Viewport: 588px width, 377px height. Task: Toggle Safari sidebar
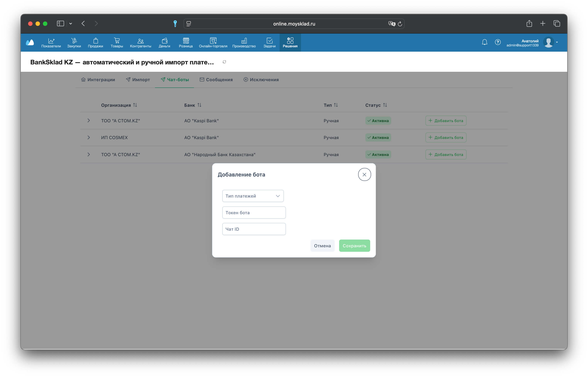coord(60,23)
